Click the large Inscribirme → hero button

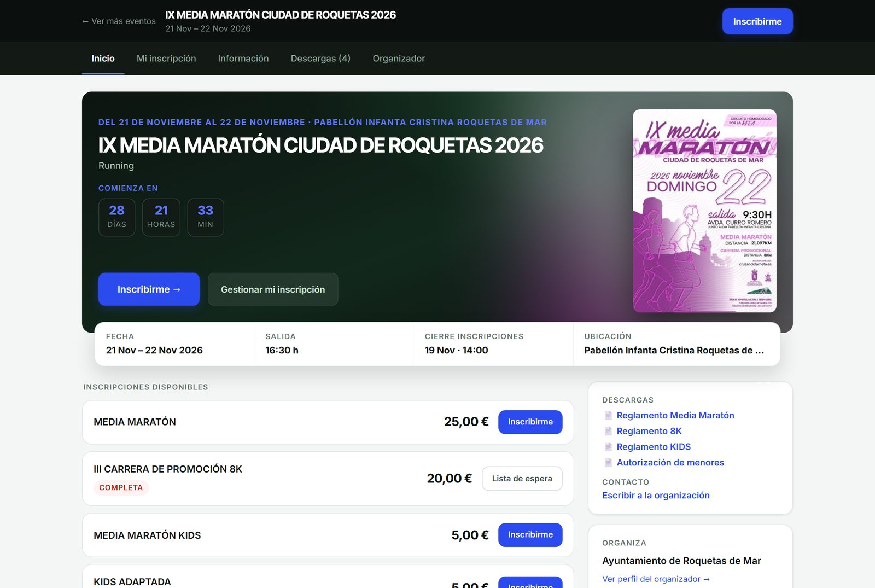pyautogui.click(x=149, y=289)
